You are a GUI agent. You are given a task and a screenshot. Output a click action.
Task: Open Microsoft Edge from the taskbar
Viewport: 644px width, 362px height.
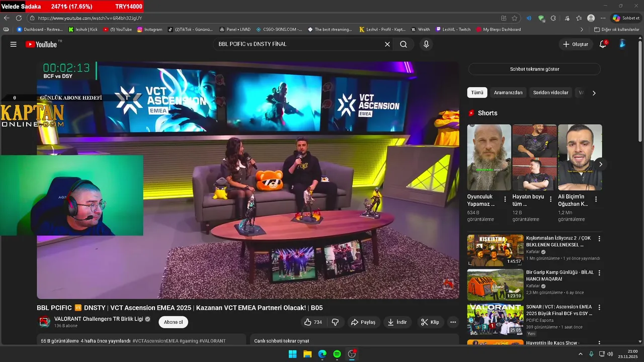(322, 354)
